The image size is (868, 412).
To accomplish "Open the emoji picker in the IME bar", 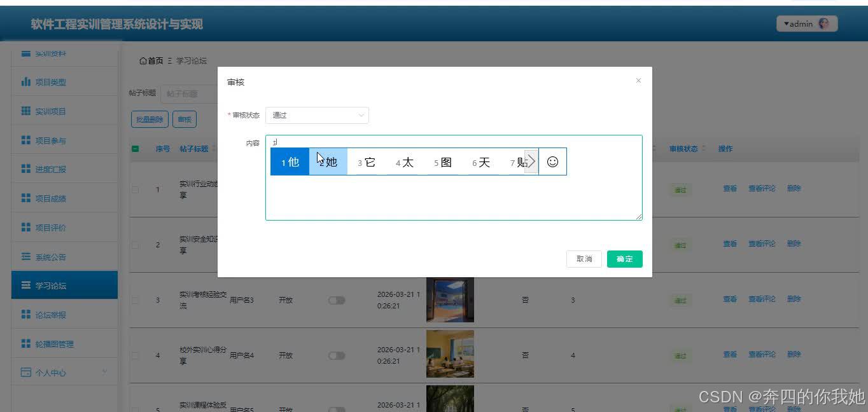I will [552, 161].
